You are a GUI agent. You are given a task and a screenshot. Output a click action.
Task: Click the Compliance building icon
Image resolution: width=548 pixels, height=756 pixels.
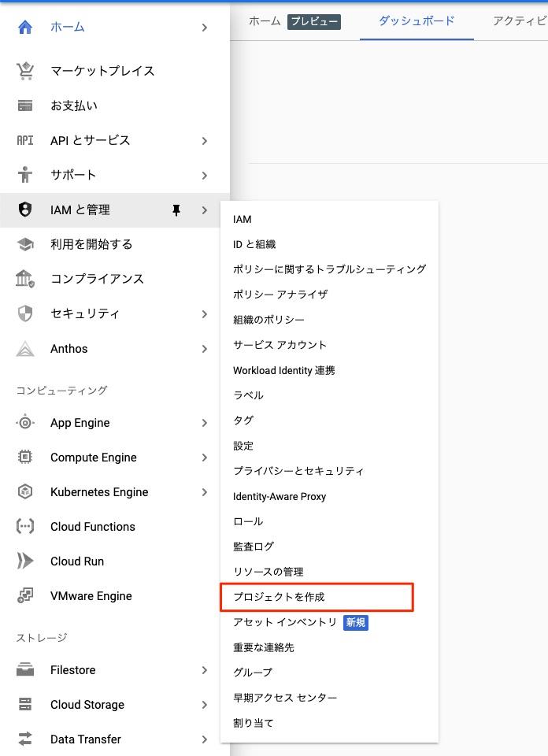pyautogui.click(x=25, y=279)
